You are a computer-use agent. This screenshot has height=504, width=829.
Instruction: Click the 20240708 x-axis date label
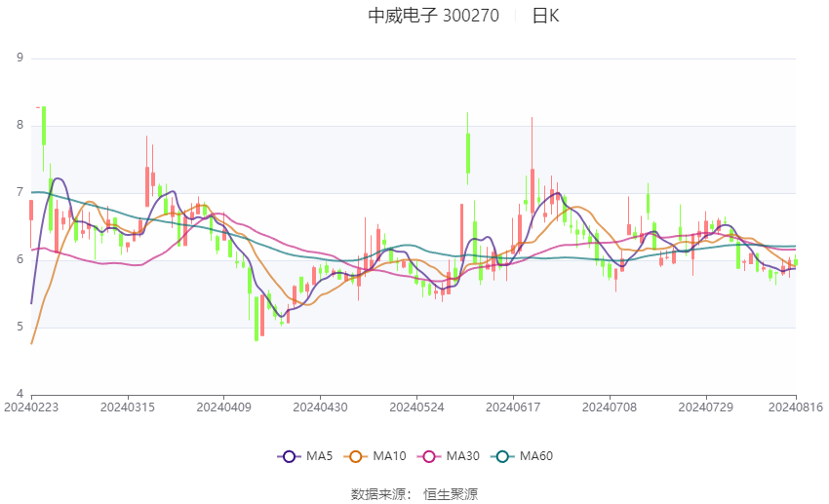point(609,407)
